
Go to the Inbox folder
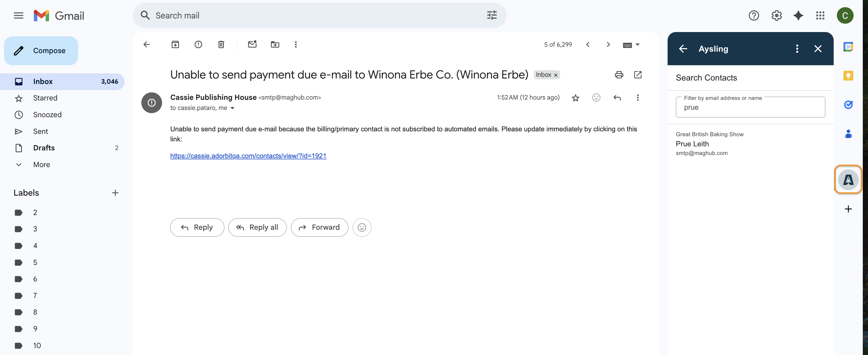[62, 82]
